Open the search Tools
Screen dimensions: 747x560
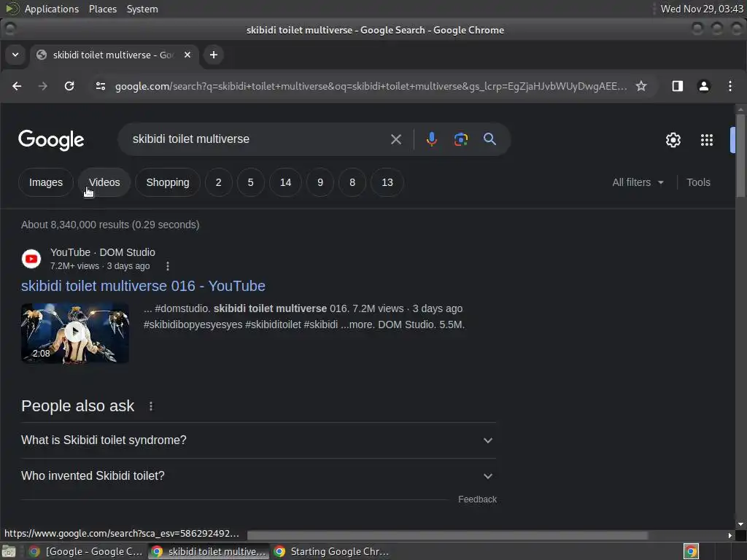point(698,182)
